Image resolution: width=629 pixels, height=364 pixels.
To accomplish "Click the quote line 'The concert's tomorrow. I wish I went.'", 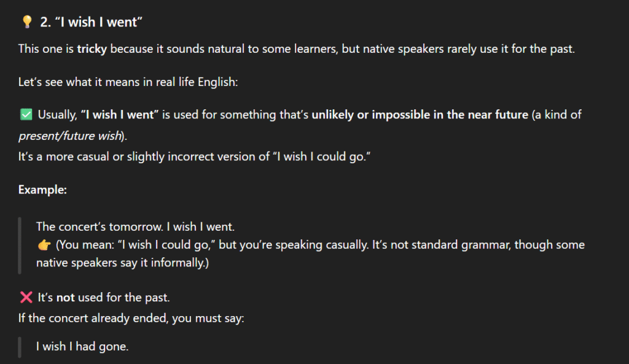I will (135, 227).
